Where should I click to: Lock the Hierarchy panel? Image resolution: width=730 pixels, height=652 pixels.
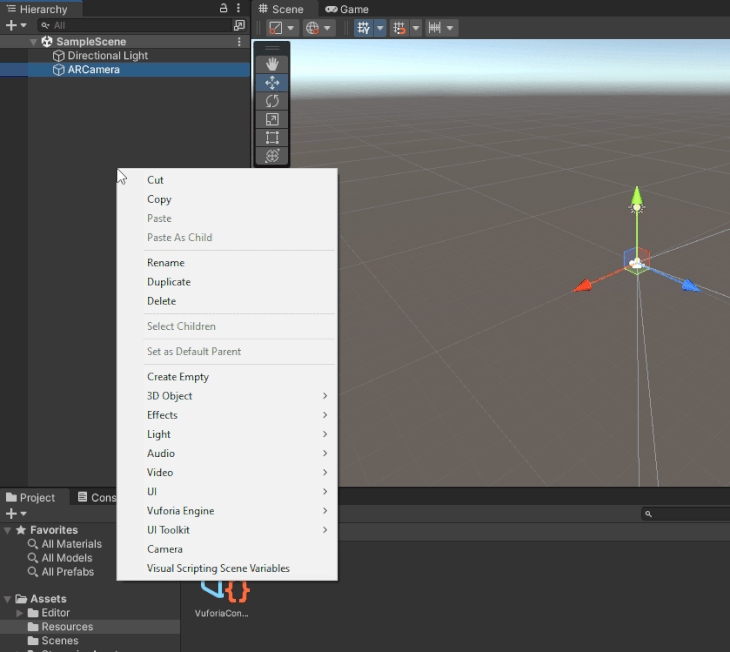point(223,8)
